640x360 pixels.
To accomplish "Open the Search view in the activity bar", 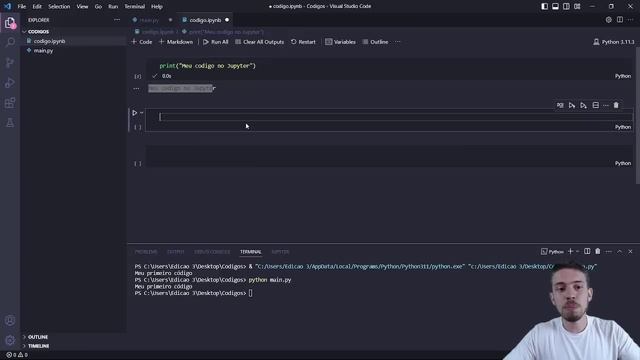I will point(10,42).
